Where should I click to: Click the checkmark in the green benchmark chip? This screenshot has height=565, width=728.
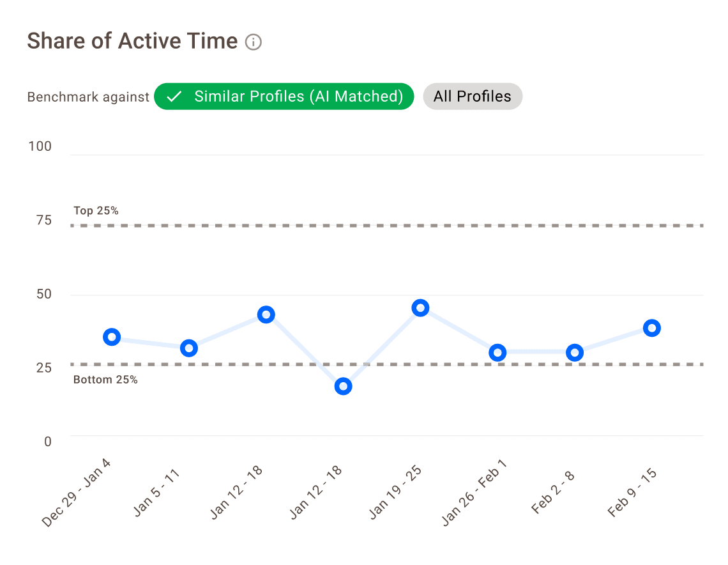point(174,97)
